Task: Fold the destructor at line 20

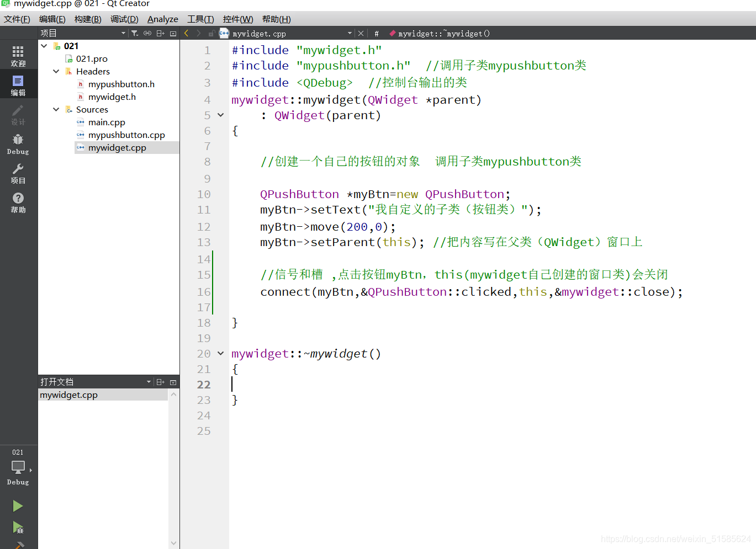Action: (x=221, y=354)
